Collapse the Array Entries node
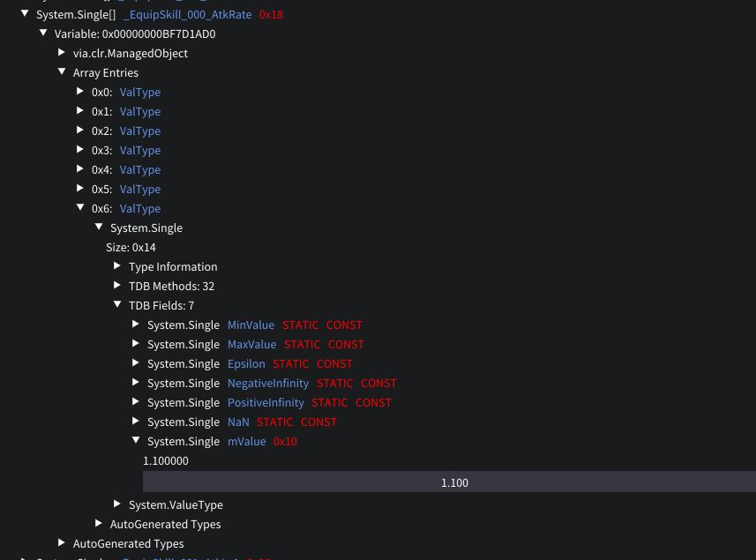 62,72
